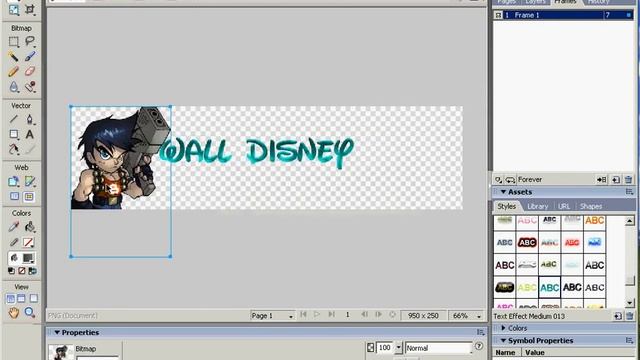Select the Crop tool
This screenshot has width=640, height=360.
click(30, 9)
